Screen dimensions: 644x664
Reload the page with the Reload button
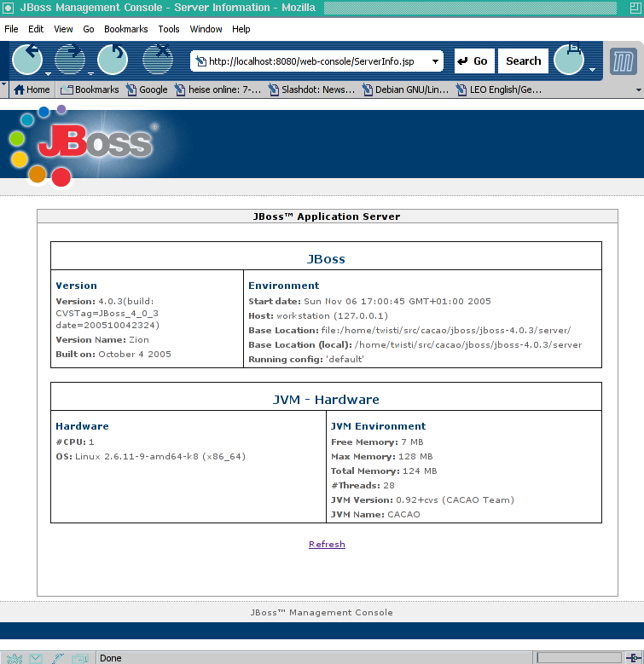coord(113,60)
